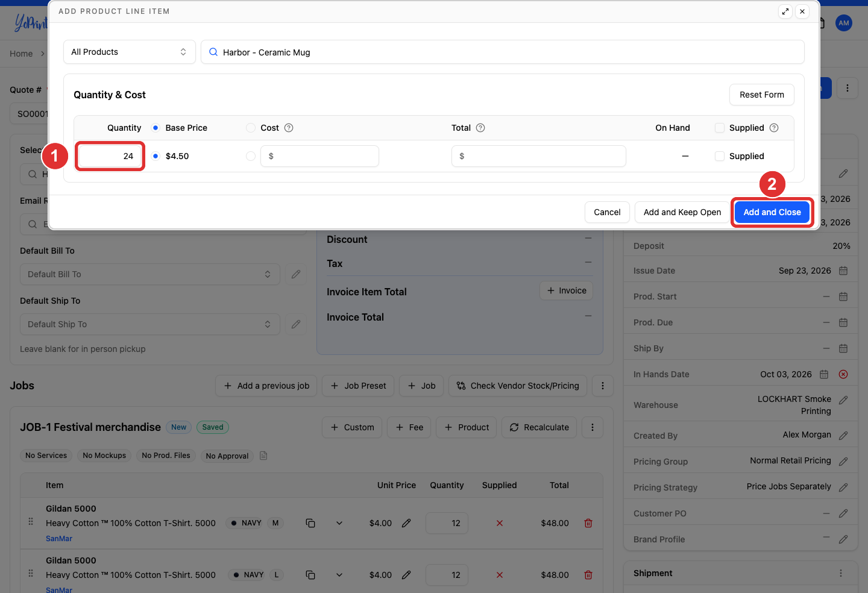This screenshot has height=593, width=868.
Task: Click the Quantity input field showing 24
Action: click(x=110, y=156)
